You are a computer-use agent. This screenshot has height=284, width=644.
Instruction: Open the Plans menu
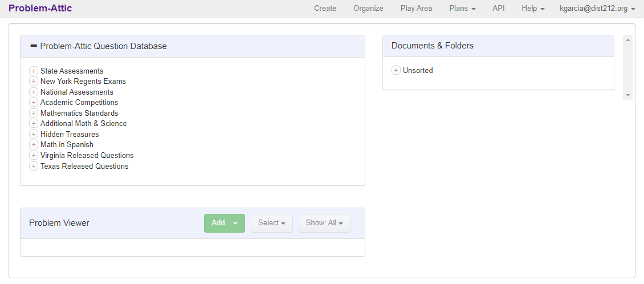(462, 8)
